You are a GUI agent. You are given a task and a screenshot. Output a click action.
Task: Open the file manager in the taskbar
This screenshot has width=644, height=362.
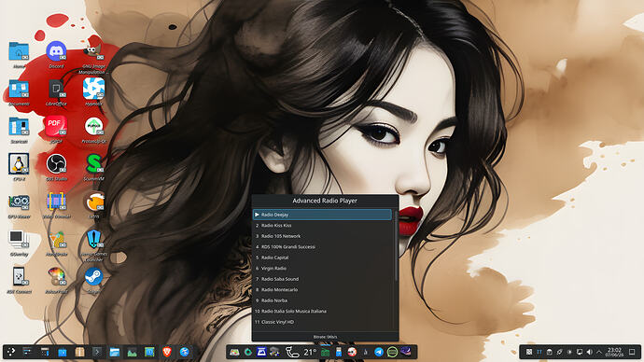[x=114, y=352]
